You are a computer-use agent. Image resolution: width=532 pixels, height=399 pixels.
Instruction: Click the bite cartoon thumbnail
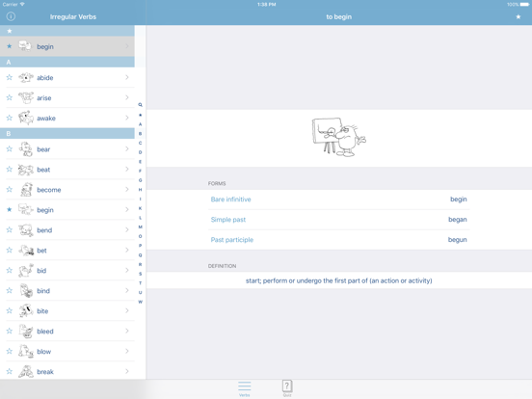(x=26, y=310)
